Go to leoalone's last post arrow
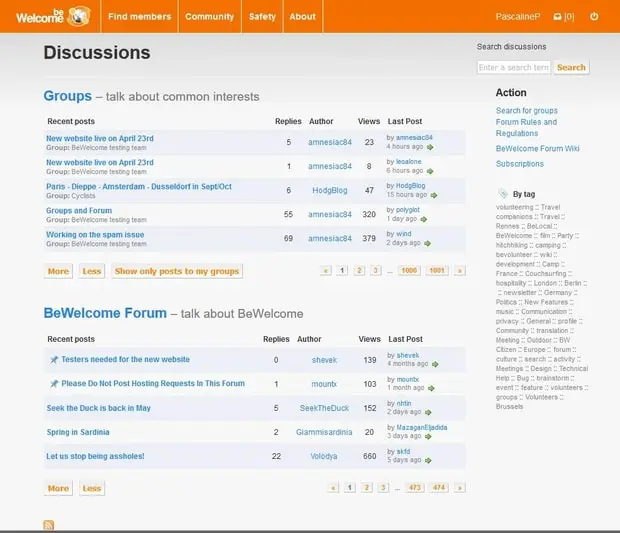 [x=430, y=171]
